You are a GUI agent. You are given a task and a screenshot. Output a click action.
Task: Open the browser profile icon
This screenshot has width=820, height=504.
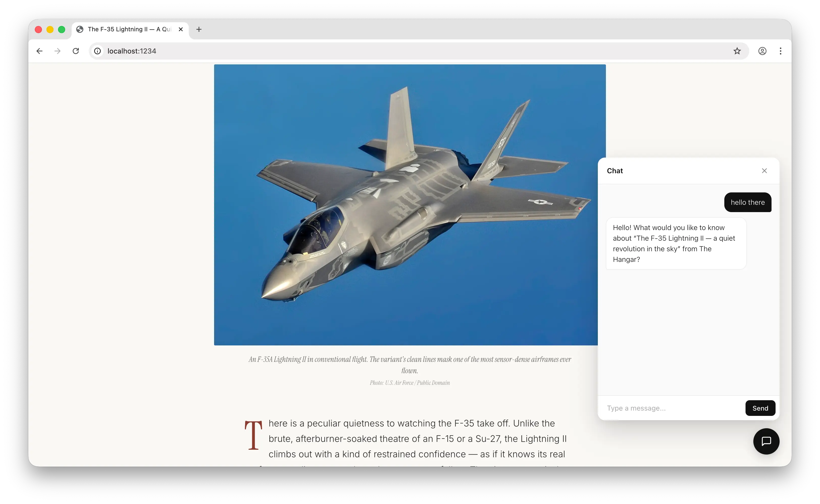tap(762, 51)
